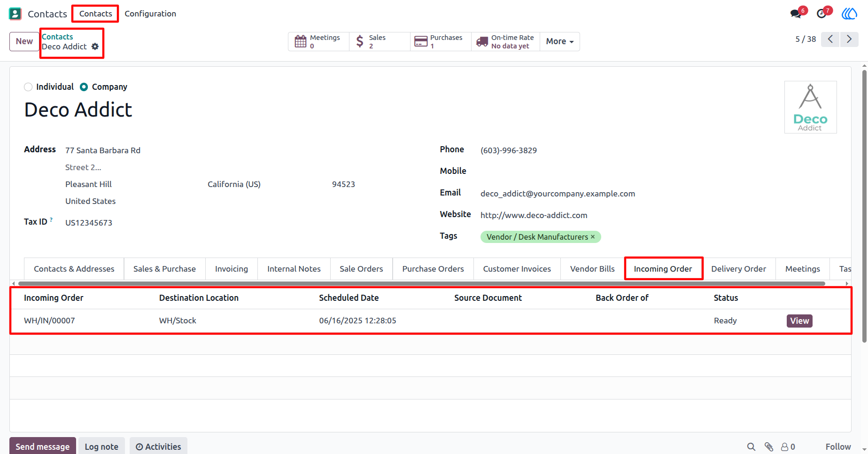868x454 pixels.
Task: Open the Configuration menu
Action: pyautogui.click(x=150, y=14)
